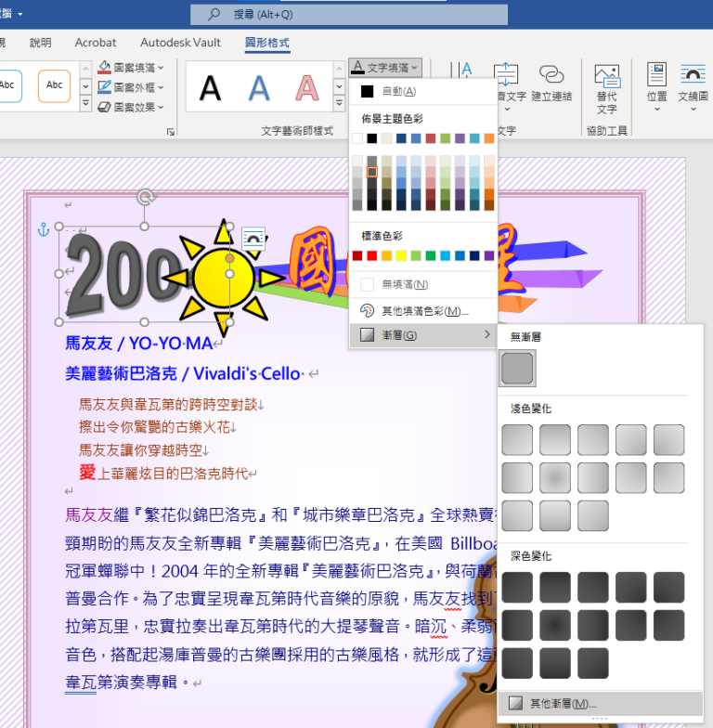Image resolution: width=713 pixels, height=728 pixels.
Task: Pick the white theme color swatch
Action: pyautogui.click(x=357, y=138)
